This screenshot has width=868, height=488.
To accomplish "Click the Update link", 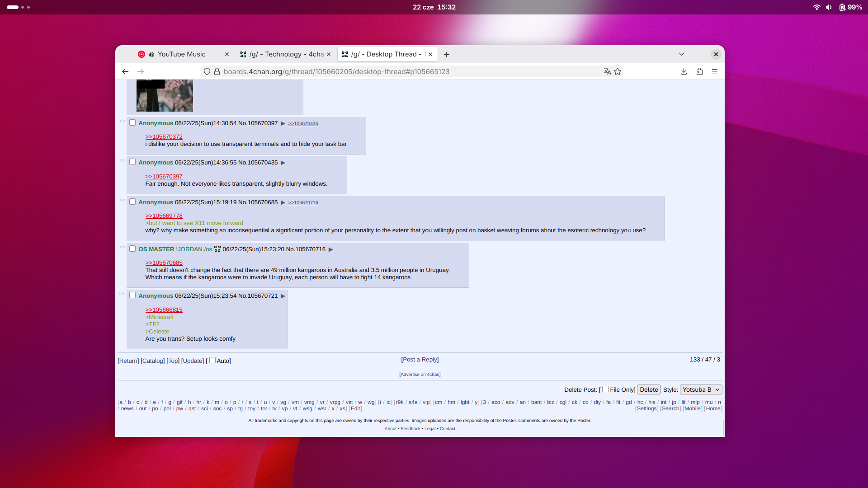I will coord(193,361).
